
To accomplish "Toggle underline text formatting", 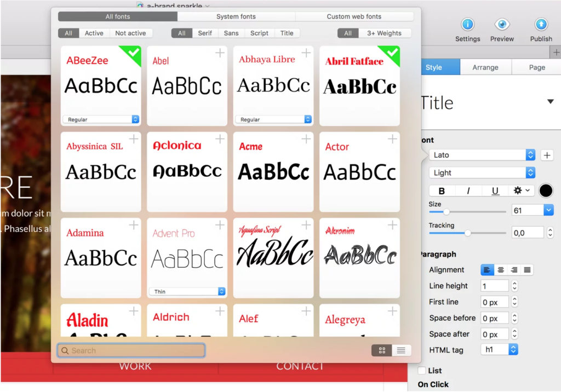I will pos(495,191).
